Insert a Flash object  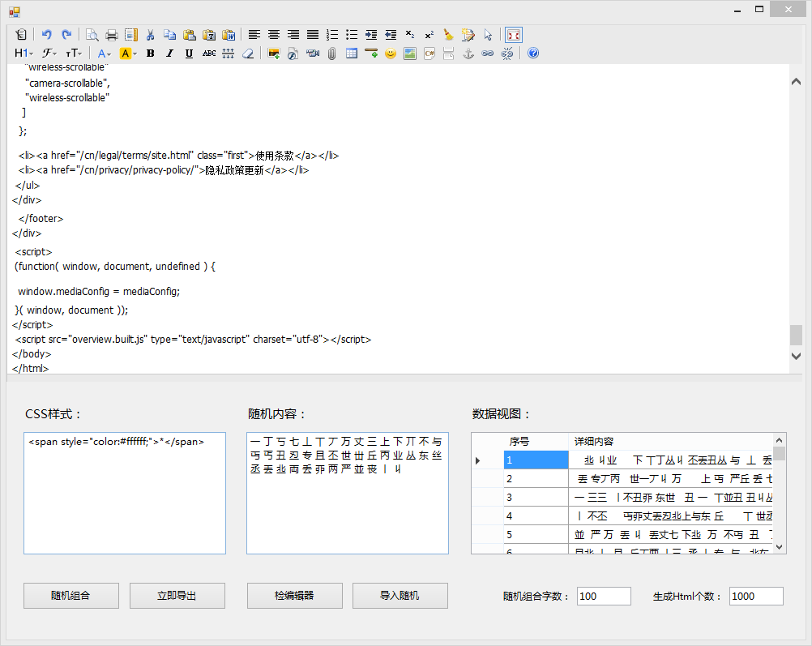293,53
